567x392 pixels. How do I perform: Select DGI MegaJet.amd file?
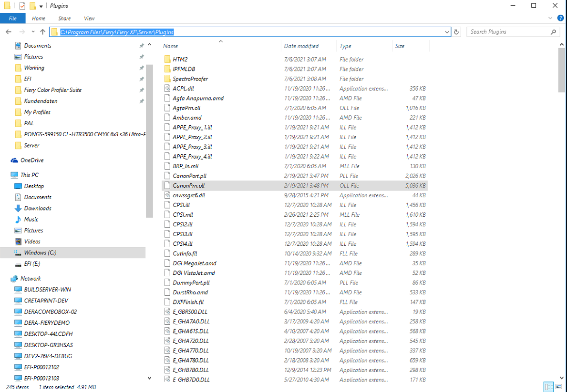[x=195, y=263]
